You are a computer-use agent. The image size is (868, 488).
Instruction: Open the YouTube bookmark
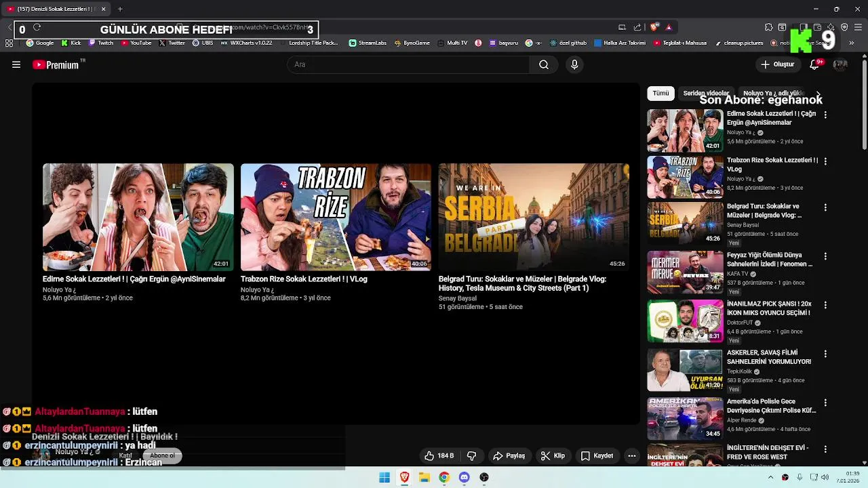coord(136,43)
